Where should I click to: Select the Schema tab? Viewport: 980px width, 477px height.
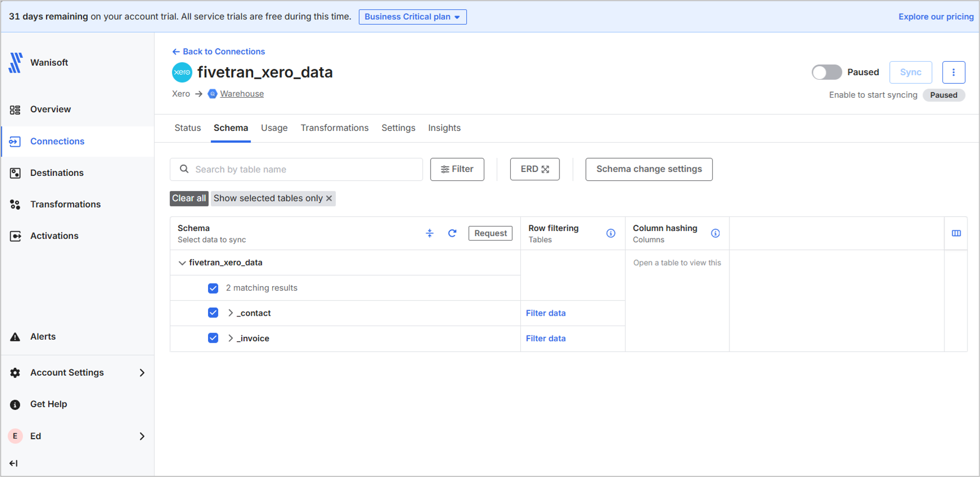click(231, 128)
